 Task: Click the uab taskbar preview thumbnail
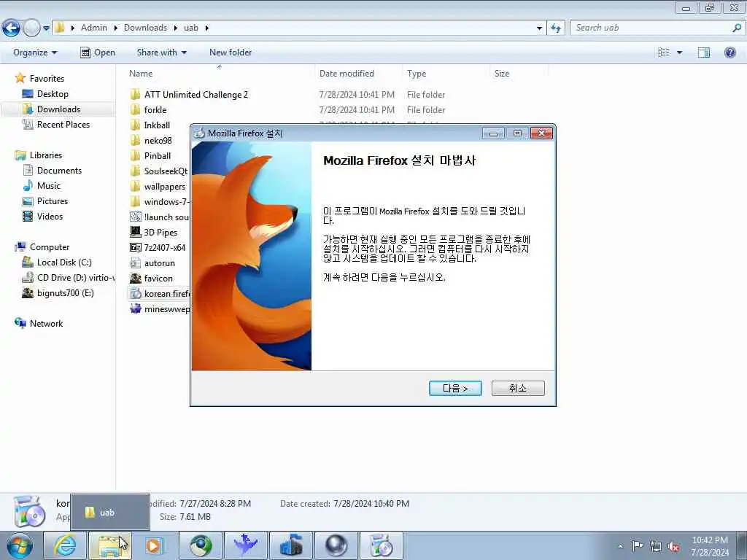110,513
